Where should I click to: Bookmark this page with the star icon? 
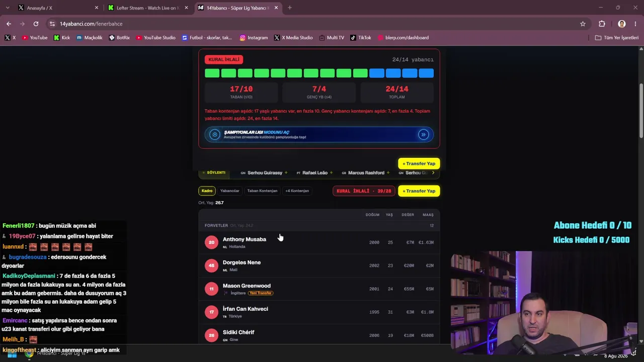[583, 24]
